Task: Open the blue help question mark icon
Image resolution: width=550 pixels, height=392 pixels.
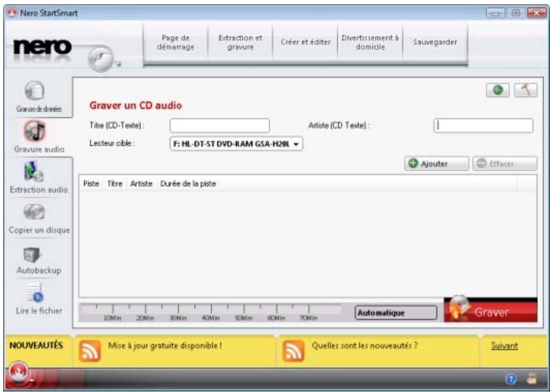Action: coord(511,379)
